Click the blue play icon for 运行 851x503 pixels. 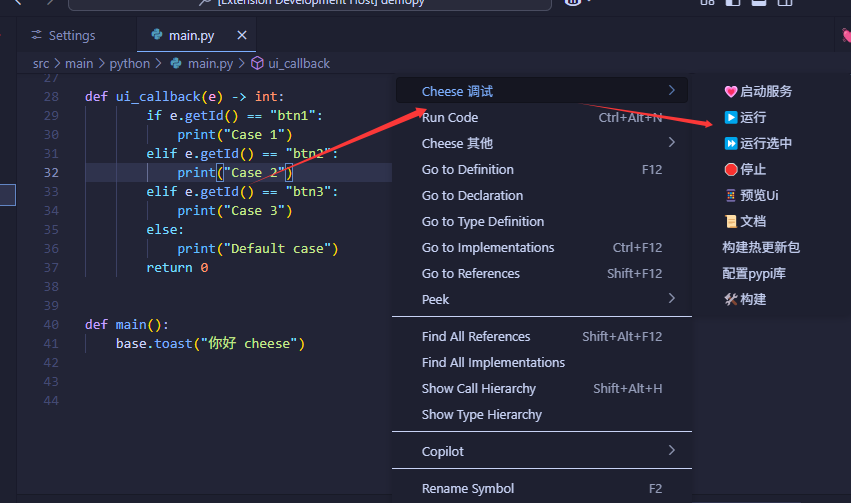(x=731, y=117)
